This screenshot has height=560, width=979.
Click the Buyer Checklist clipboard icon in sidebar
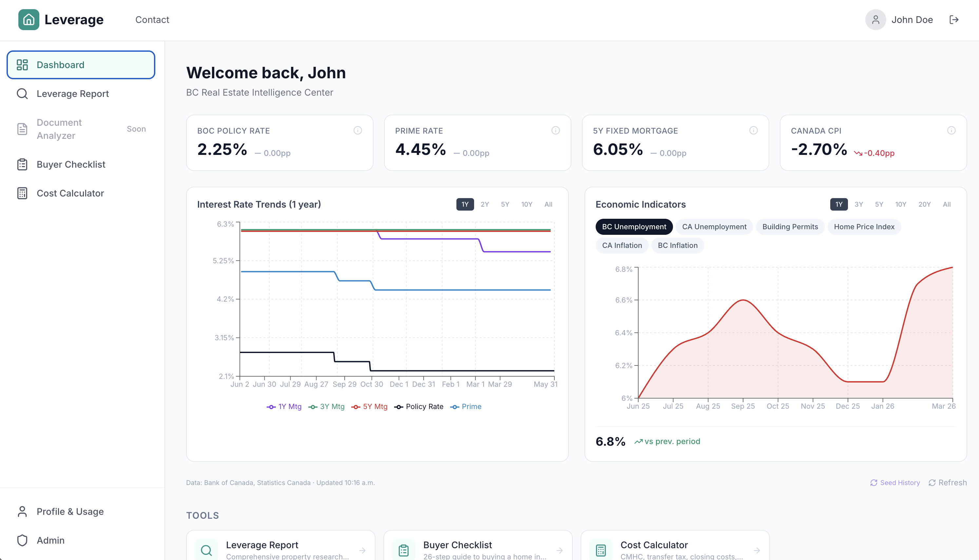coord(22,164)
